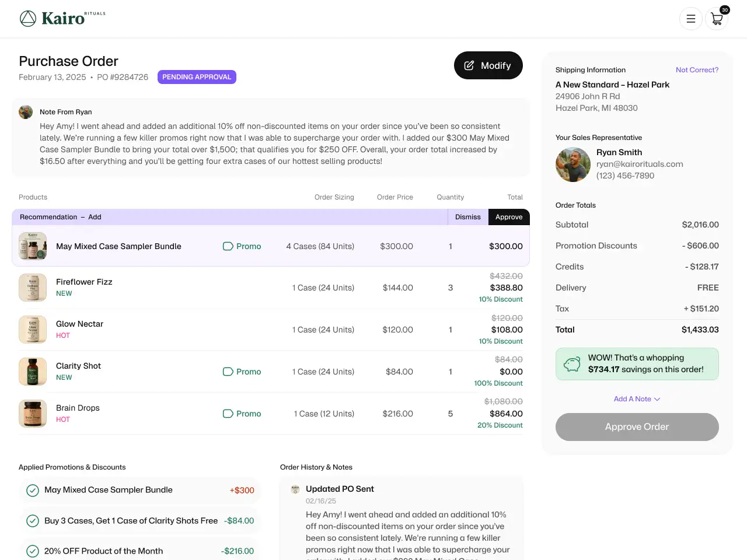Click the PO #9284726 number
This screenshot has height=560, width=747.
coord(123,77)
